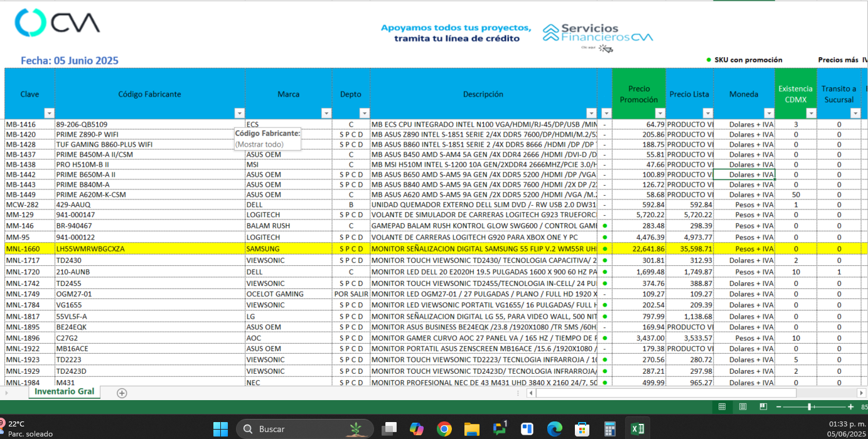Open the Depto column filter dropdown
The height and width of the screenshot is (439, 868).
[364, 113]
